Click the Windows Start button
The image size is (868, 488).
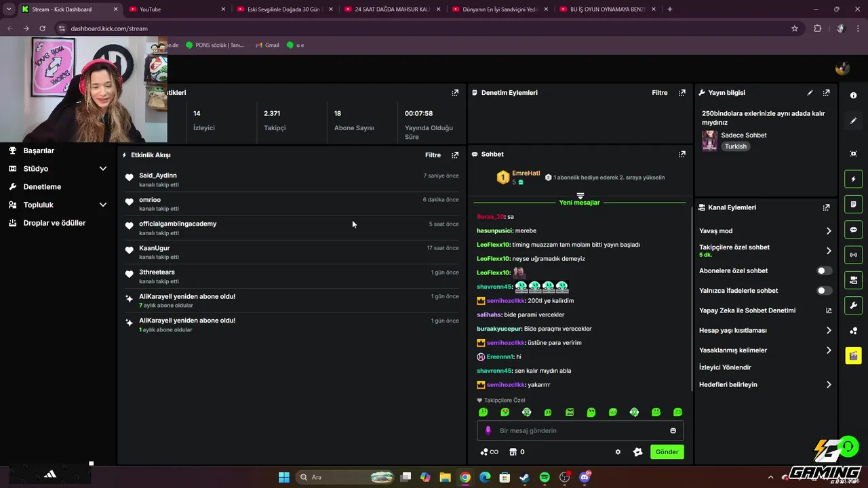click(x=284, y=477)
